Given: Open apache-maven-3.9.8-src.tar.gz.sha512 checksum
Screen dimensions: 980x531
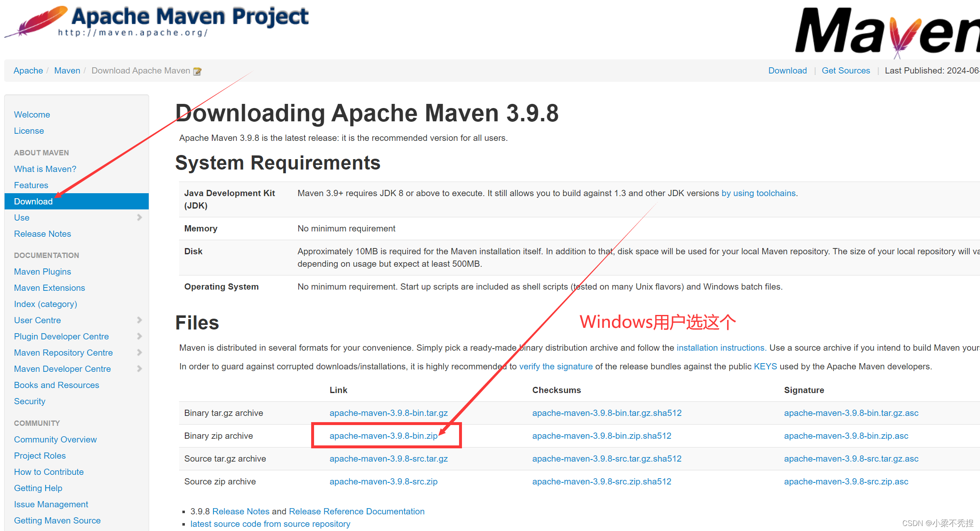Looking at the screenshot, I should click(607, 459).
